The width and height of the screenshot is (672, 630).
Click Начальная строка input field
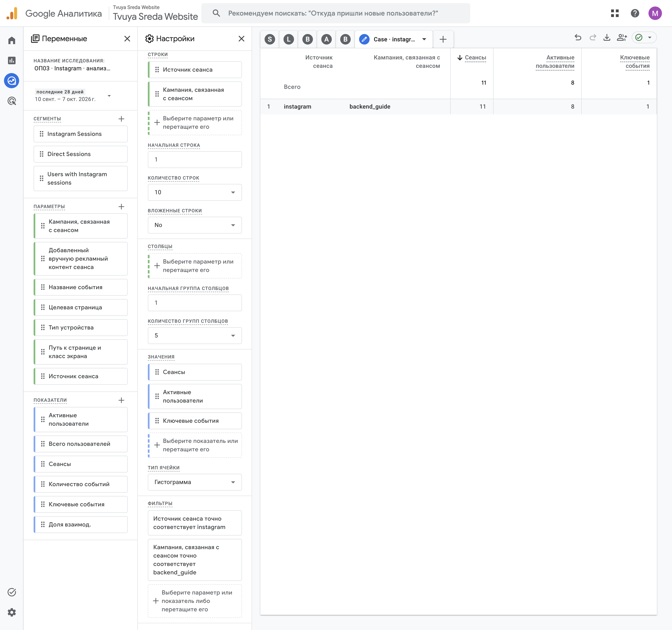[x=195, y=160]
